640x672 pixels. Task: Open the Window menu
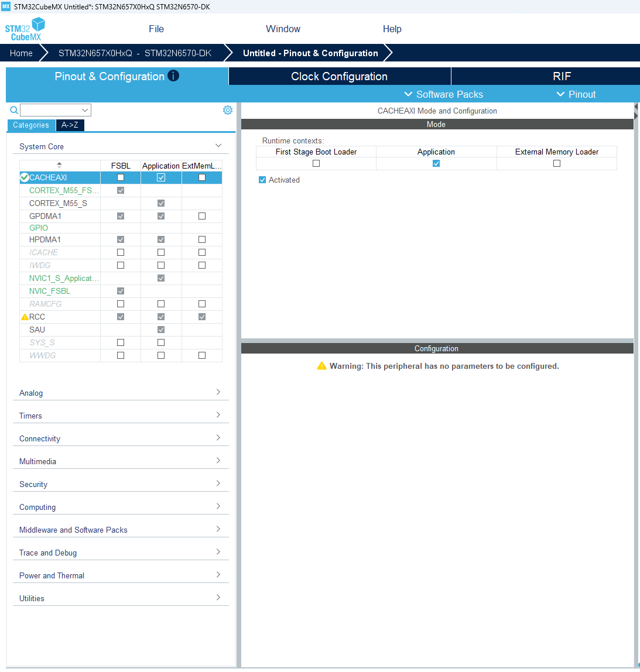[x=283, y=29]
